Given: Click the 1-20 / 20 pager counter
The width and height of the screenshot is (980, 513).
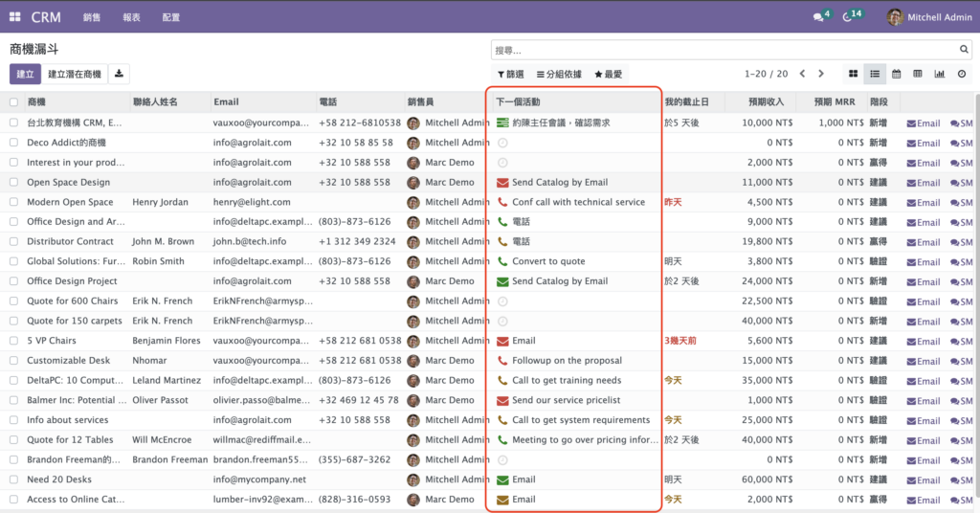Looking at the screenshot, I should coord(766,74).
